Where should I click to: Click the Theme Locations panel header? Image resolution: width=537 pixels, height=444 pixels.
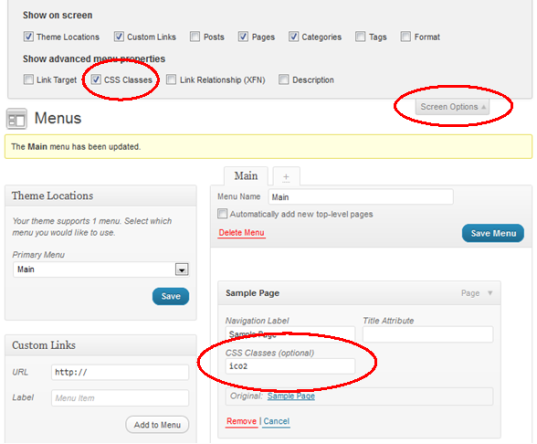(x=101, y=196)
